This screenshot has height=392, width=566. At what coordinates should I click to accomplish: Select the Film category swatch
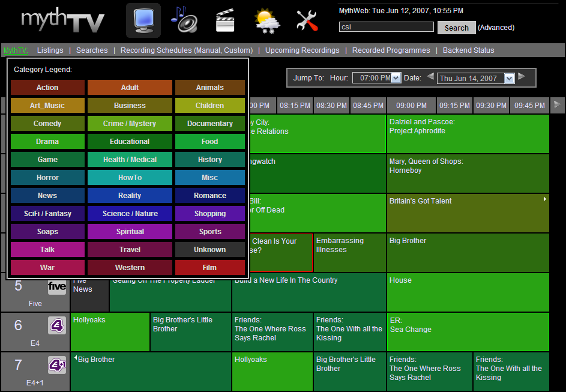[x=209, y=268]
